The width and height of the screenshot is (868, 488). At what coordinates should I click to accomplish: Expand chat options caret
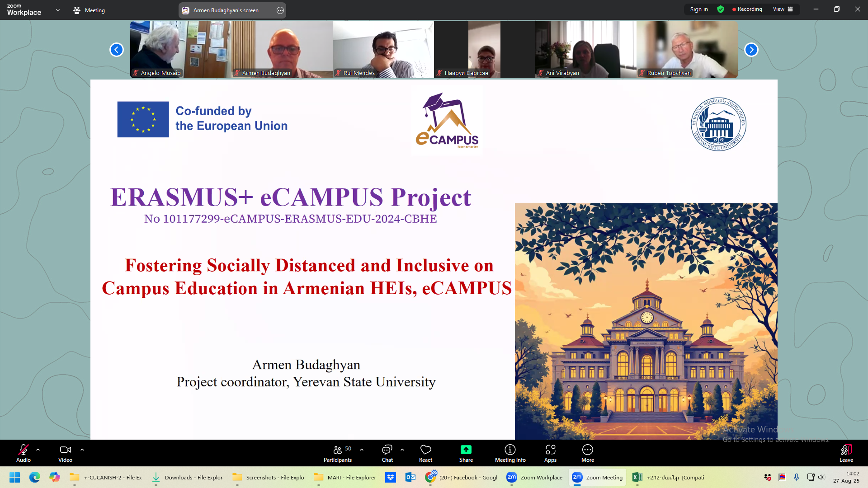[x=402, y=450]
